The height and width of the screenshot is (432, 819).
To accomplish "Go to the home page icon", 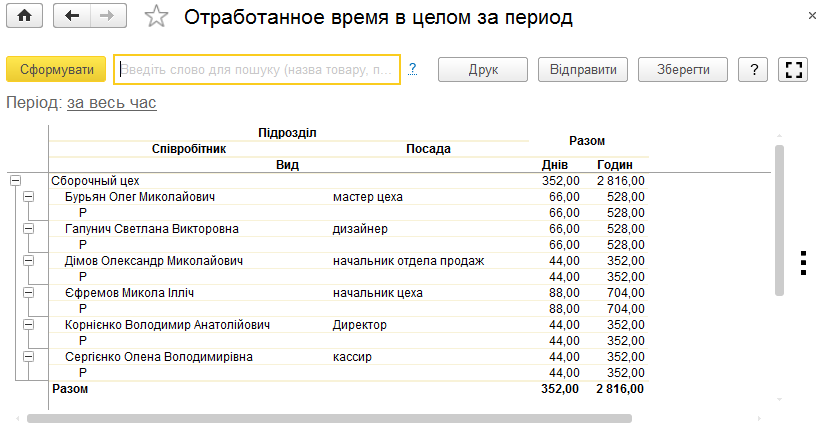I will [24, 16].
